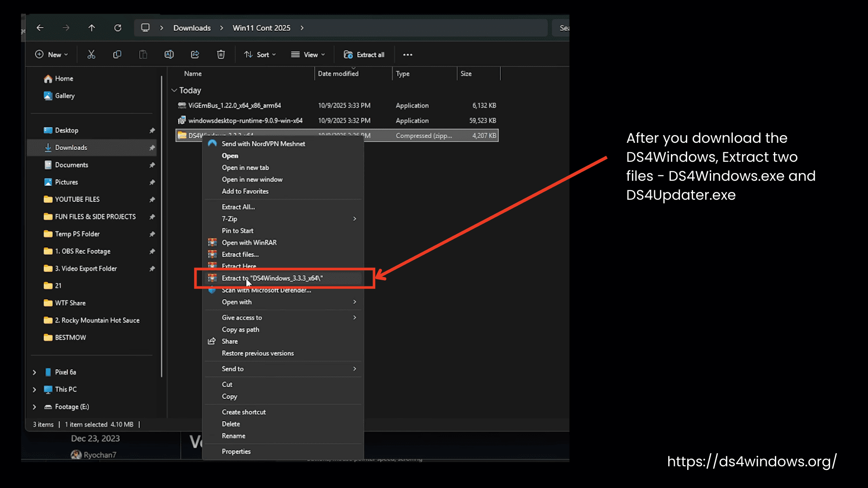Unpin Desktop via its pin icon
The width and height of the screenshot is (868, 488).
(152, 131)
